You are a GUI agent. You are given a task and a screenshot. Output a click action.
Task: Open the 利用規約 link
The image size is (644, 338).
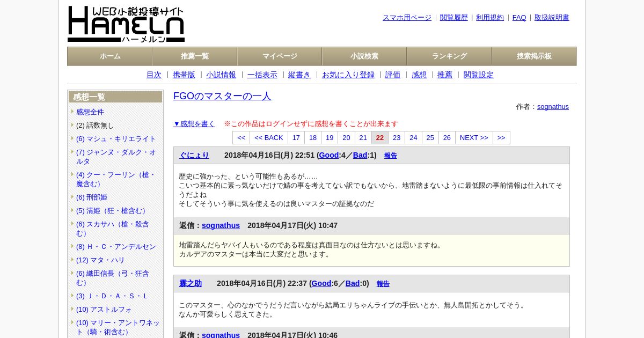pos(490,18)
